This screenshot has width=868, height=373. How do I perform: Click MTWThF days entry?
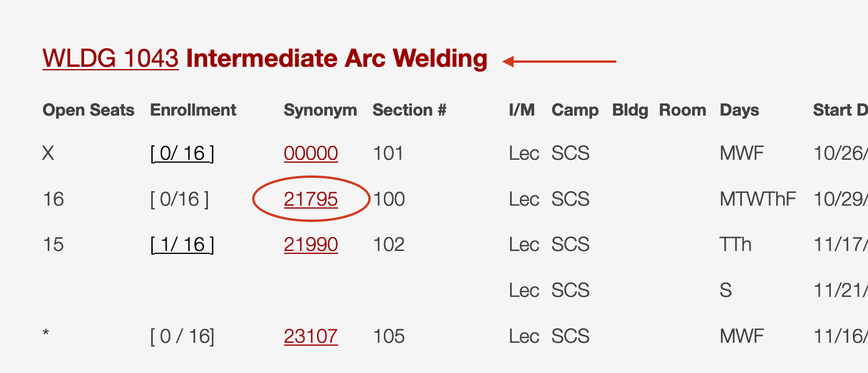point(758,199)
